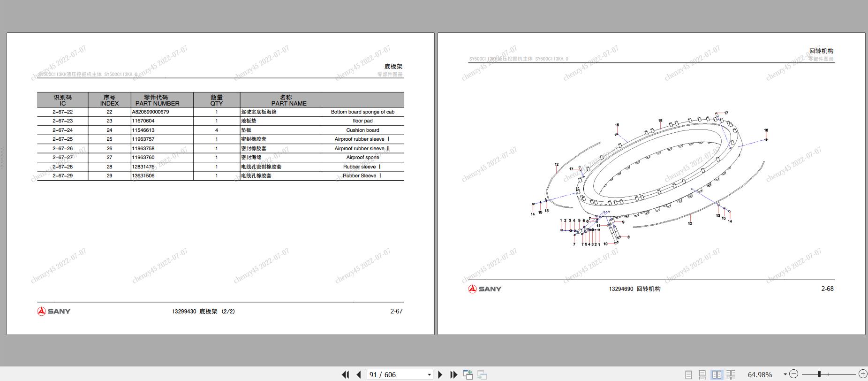Click part number A820699000679
The height and width of the screenshot is (381, 868).
coord(150,112)
